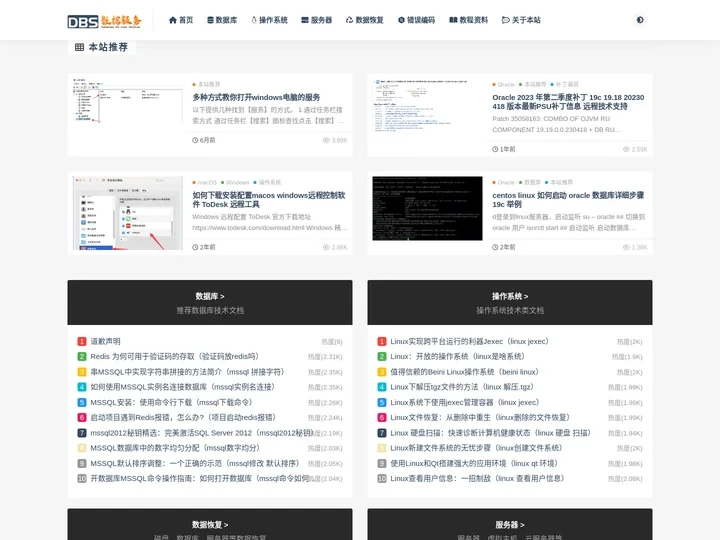Open the Windows services article thumbnail
The height and width of the screenshot is (540, 720).
(128, 101)
